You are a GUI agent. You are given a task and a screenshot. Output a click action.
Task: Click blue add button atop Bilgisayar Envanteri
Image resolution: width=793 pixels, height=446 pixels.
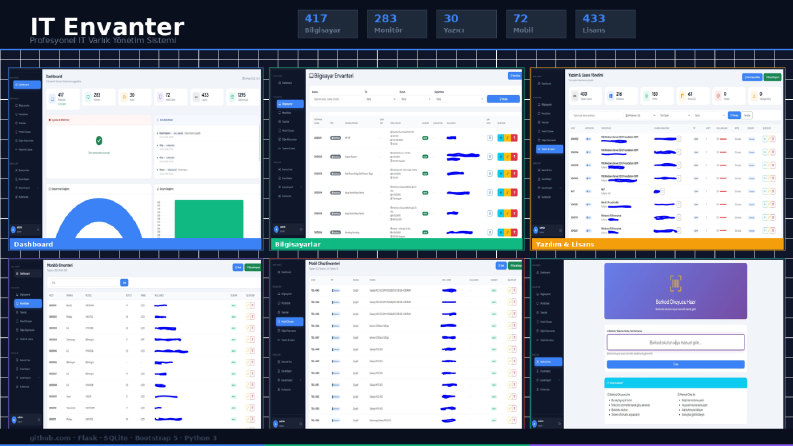[515, 76]
